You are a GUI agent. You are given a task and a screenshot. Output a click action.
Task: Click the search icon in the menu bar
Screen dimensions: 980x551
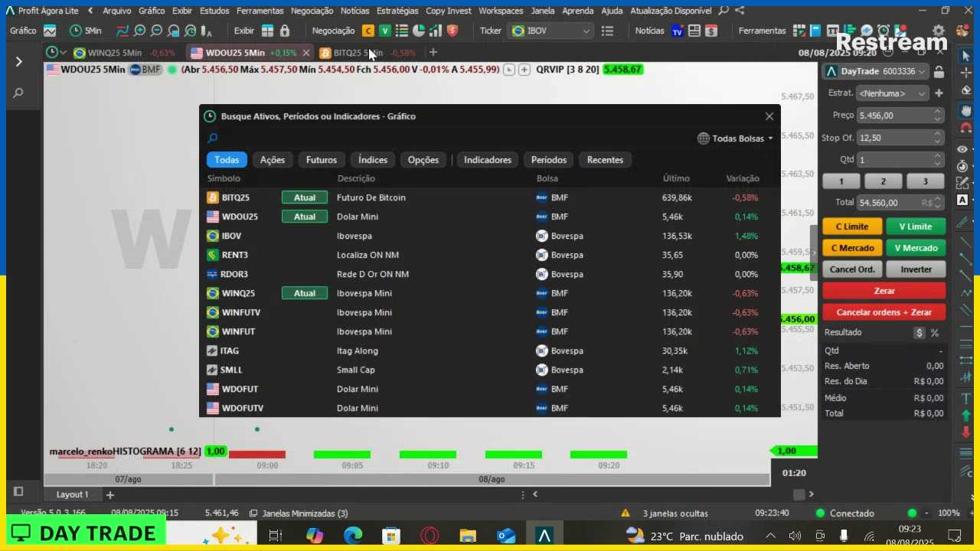click(x=724, y=11)
